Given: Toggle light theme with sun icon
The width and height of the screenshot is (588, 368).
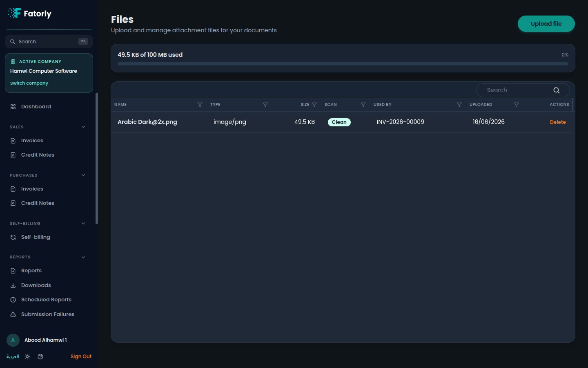Looking at the screenshot, I should point(27,357).
